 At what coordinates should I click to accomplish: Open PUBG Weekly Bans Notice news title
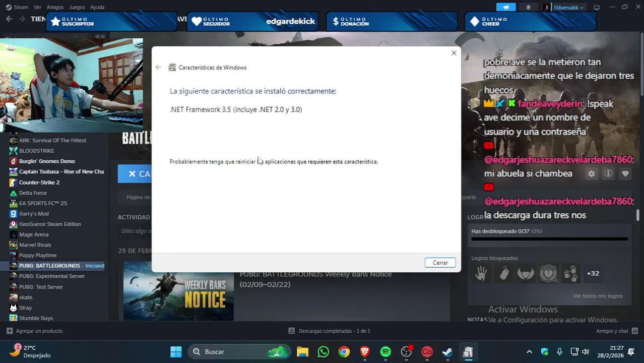pos(315,279)
